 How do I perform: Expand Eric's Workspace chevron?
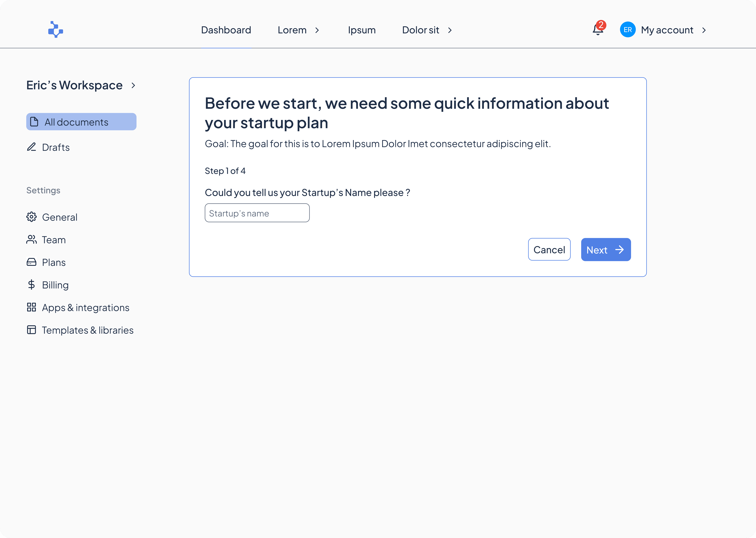pyautogui.click(x=133, y=86)
